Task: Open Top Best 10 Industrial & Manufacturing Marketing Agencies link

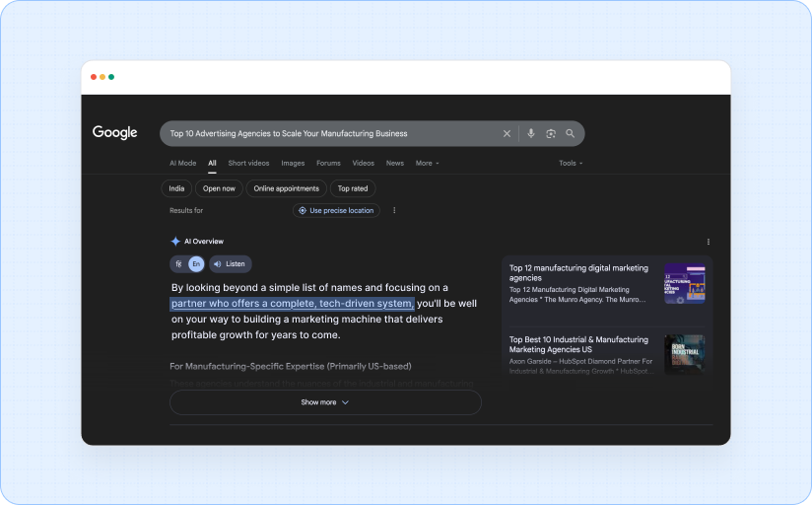Action: coord(578,344)
